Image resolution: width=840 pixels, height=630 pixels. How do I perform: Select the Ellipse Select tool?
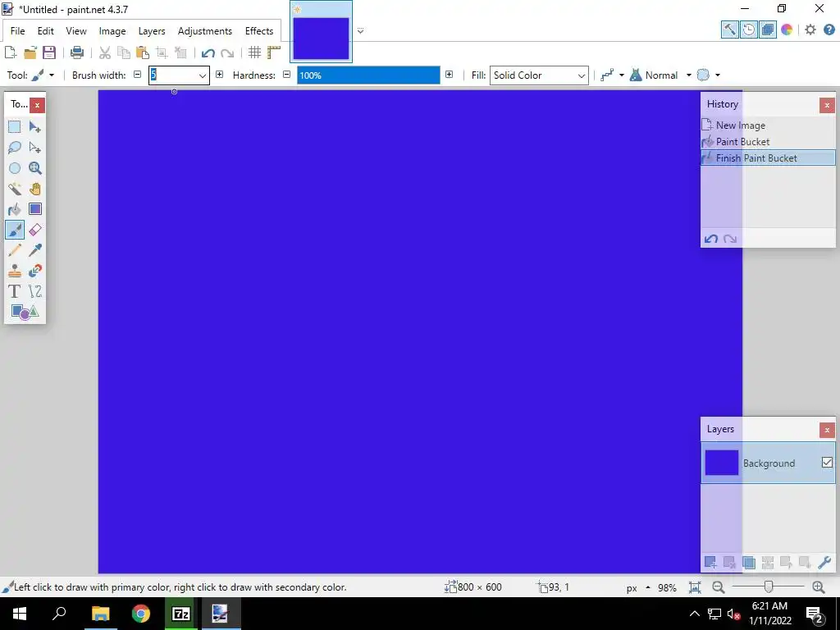(15, 168)
